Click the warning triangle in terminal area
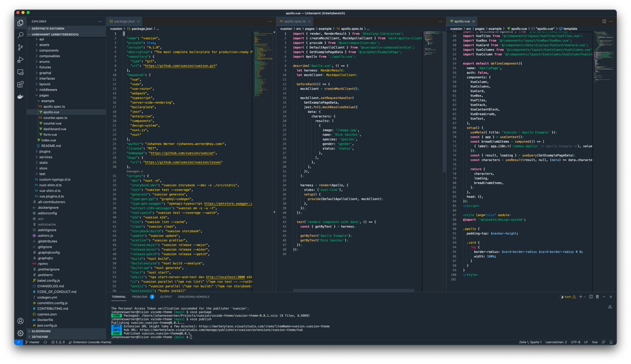 (610, 306)
